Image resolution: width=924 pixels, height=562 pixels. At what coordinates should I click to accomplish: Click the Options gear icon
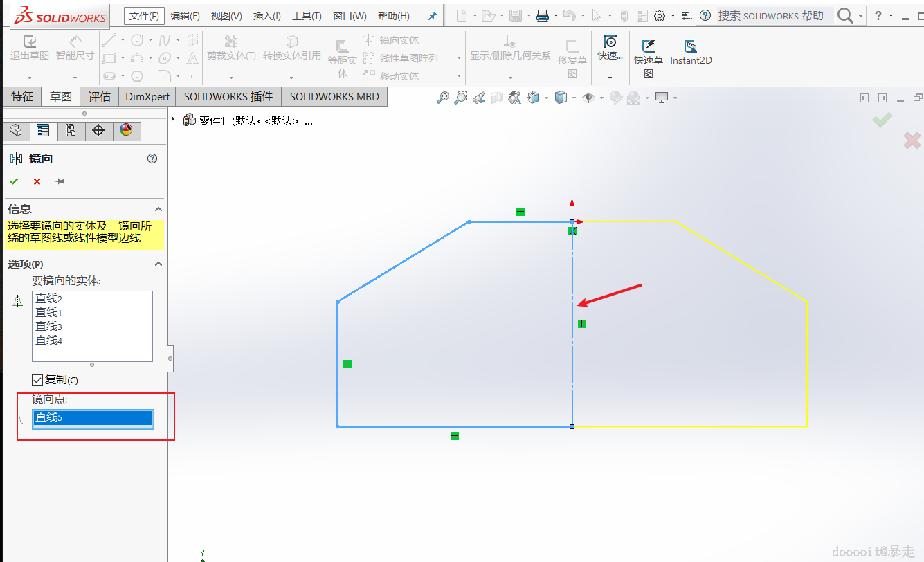660,15
